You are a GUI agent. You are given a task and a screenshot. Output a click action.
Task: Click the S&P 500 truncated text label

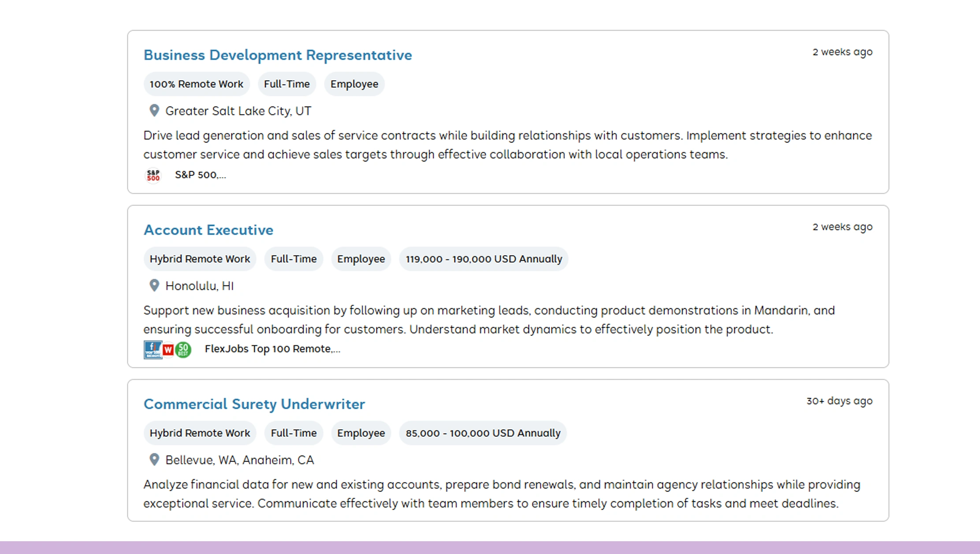200,175
